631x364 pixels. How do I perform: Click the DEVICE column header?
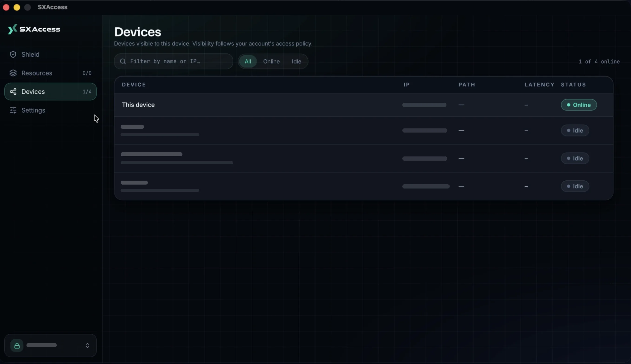[x=134, y=85]
